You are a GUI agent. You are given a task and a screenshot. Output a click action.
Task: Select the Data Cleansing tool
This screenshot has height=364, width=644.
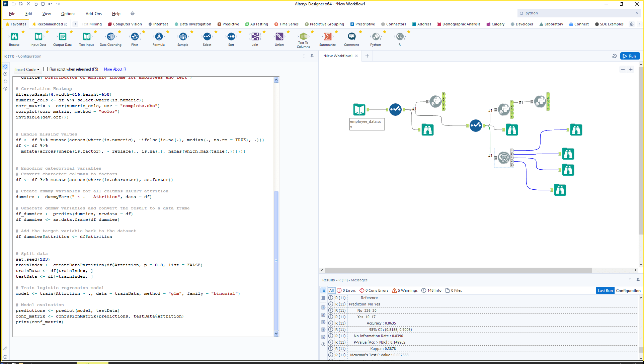tap(110, 37)
